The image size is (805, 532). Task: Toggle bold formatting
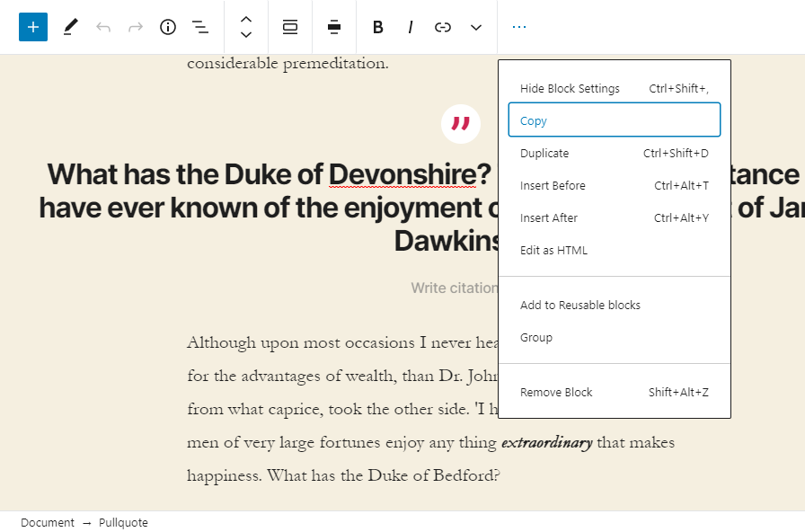[x=378, y=27]
